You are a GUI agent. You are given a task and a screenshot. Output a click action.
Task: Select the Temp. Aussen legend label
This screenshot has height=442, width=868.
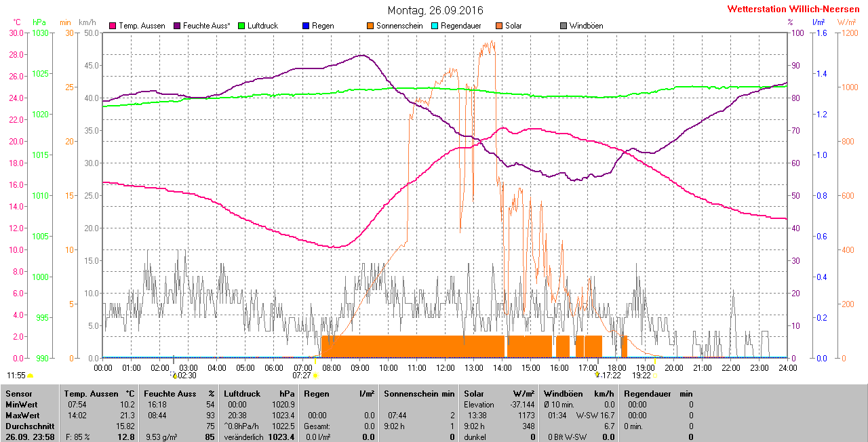click(x=142, y=26)
